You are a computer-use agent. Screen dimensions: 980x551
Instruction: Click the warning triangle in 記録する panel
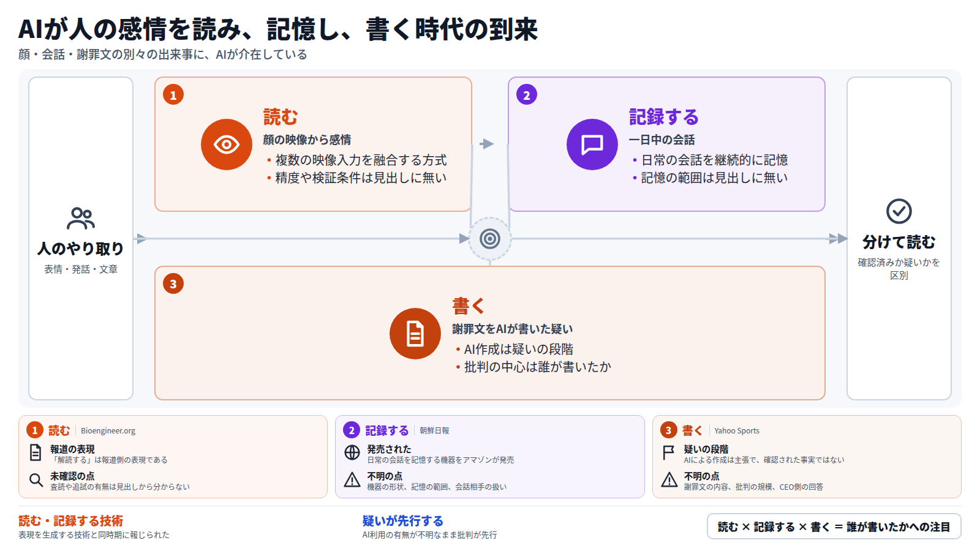click(352, 479)
